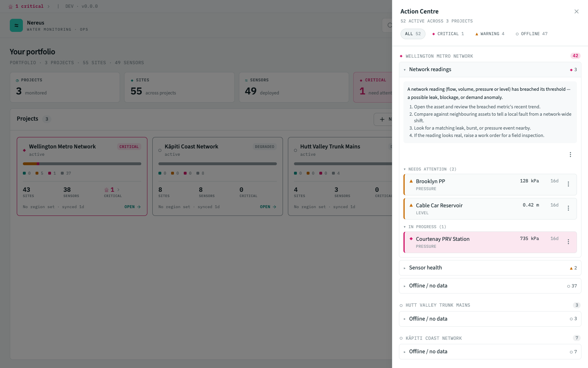Click the 1 critical alarm indicator in top bar
588x368 pixels.
tap(29, 7)
